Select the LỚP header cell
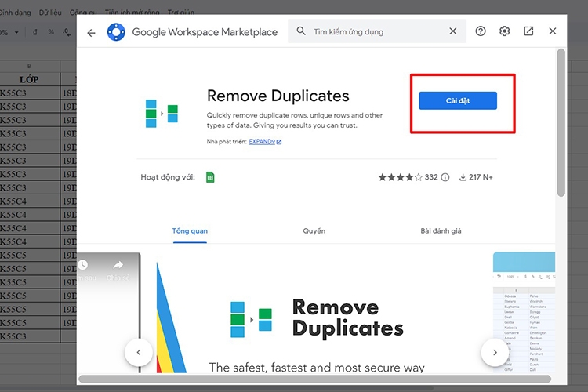588x392 pixels. click(29, 79)
